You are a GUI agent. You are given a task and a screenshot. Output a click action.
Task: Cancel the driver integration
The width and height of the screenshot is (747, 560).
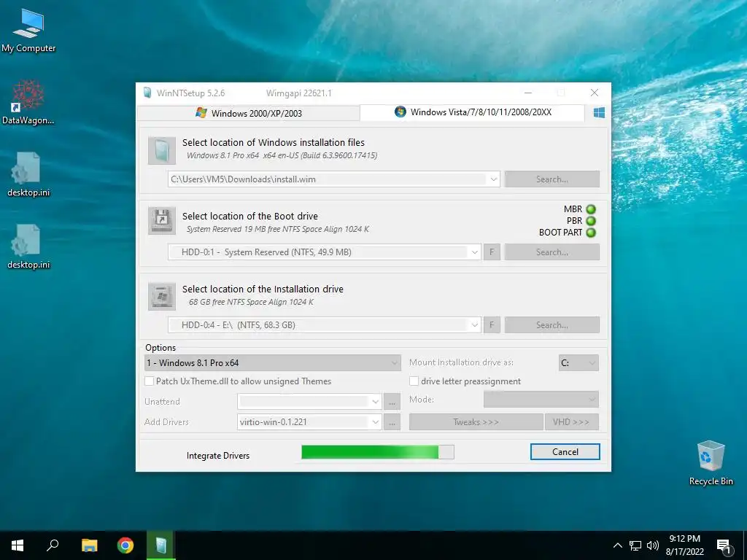565,452
